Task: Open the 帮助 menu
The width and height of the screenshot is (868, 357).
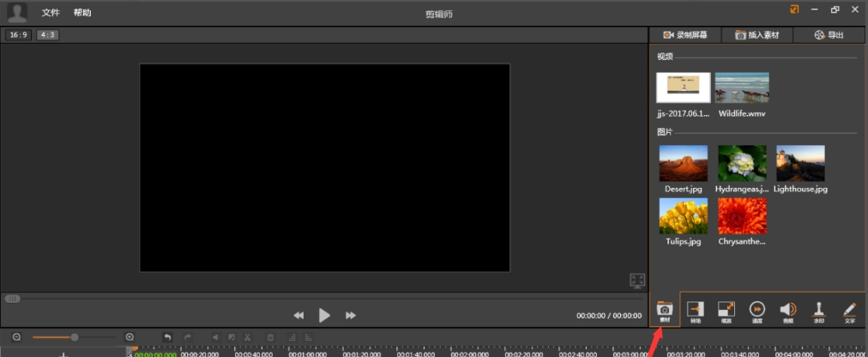Action: tap(82, 12)
